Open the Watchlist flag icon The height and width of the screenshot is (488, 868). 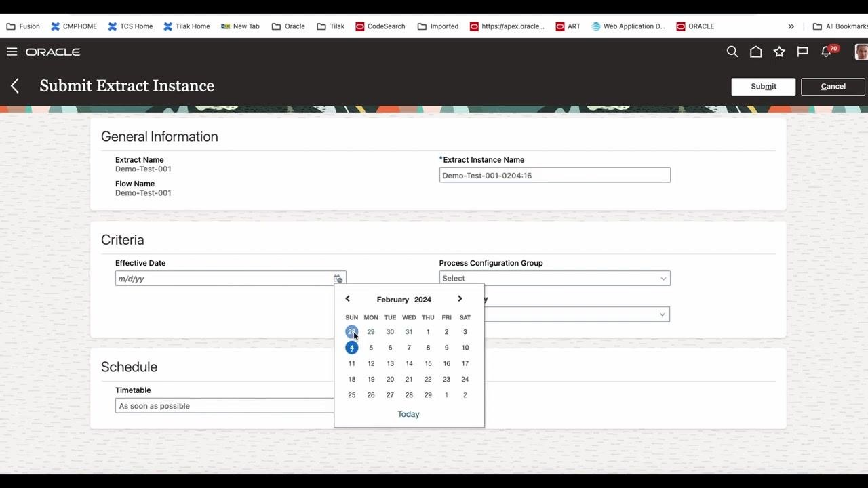[x=802, y=52]
